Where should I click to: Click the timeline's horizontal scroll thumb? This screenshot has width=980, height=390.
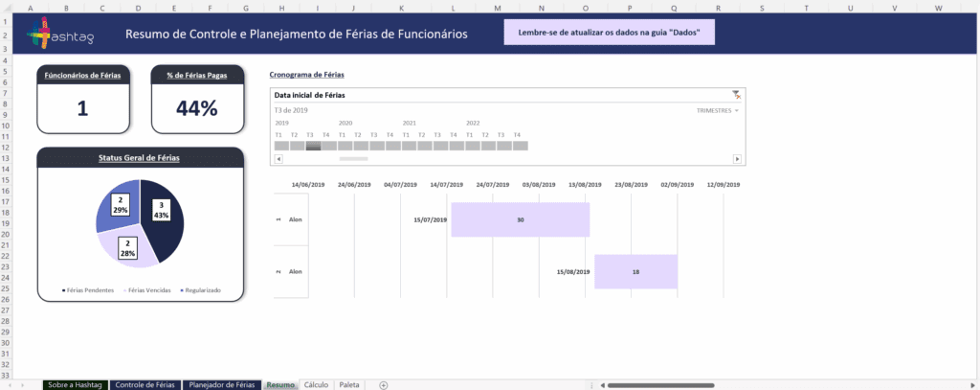(x=353, y=159)
